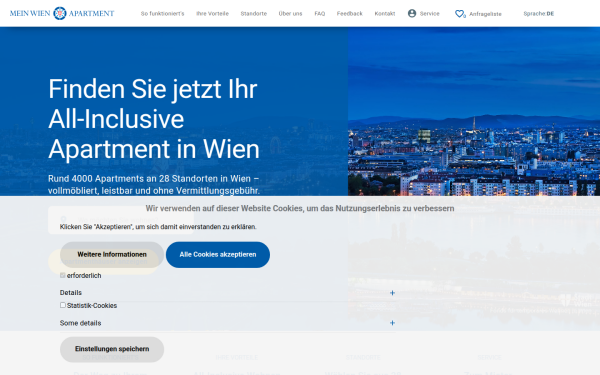
Task: Open the Feedback page
Action: click(349, 13)
